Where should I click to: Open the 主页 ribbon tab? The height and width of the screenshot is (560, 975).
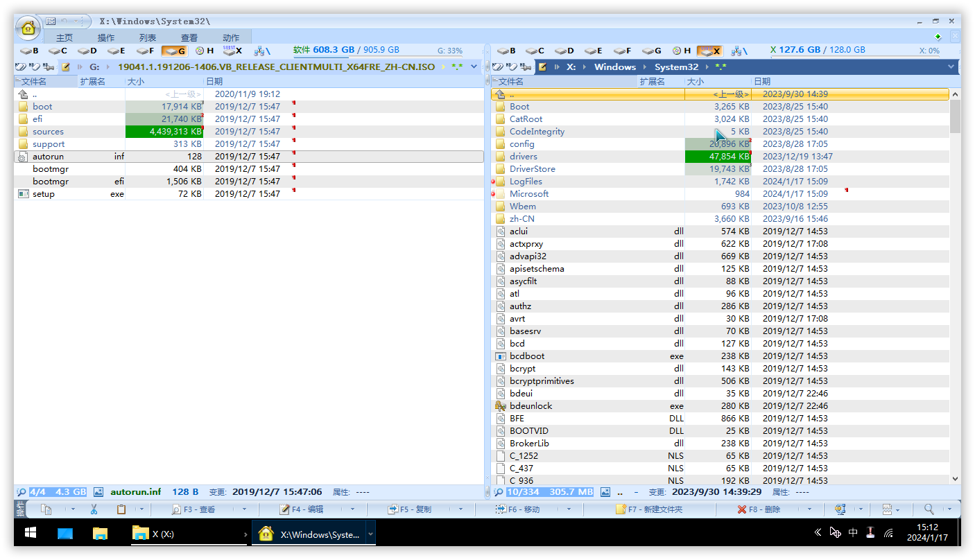(64, 37)
